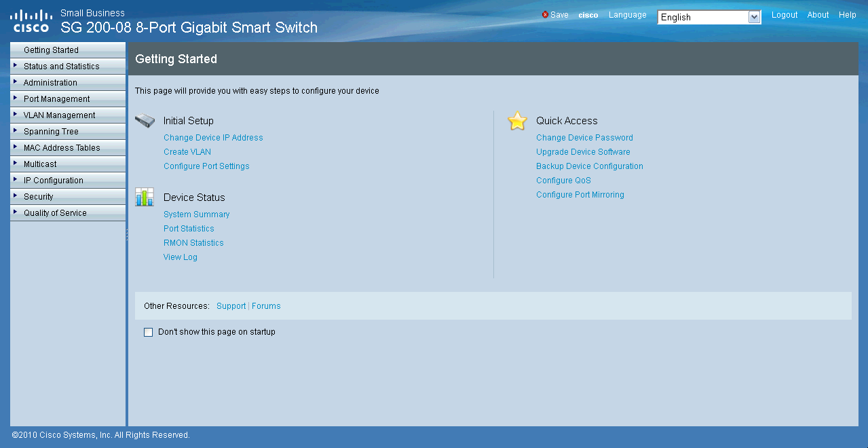Click the sidebar resize handle
The height and width of the screenshot is (448, 868).
coord(127,234)
